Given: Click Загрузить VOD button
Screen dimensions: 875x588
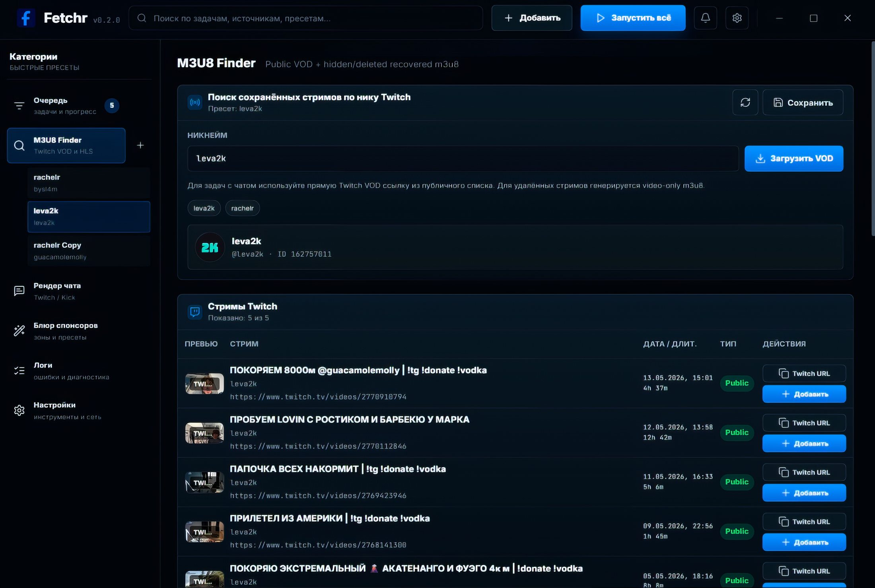Looking at the screenshot, I should [x=794, y=159].
